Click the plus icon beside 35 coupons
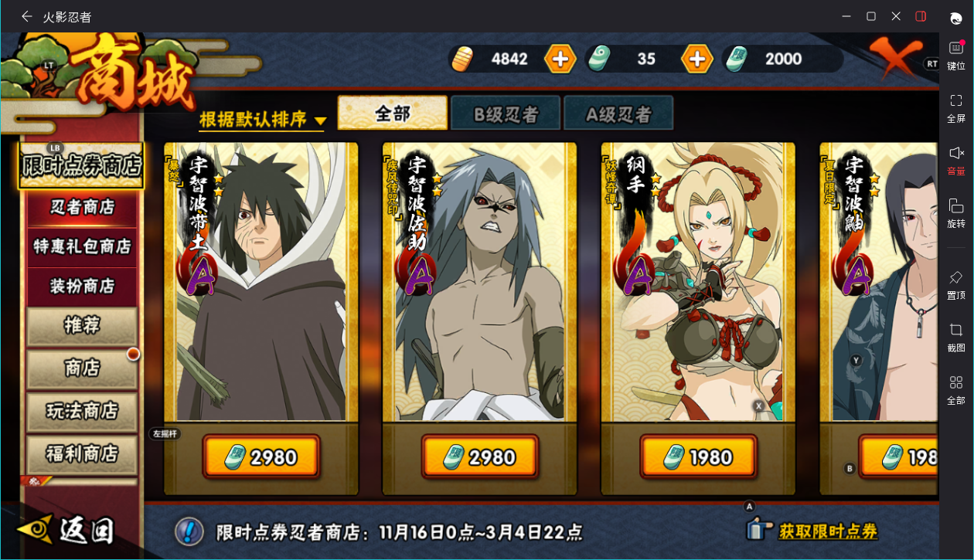The width and height of the screenshot is (974, 560). pos(696,59)
